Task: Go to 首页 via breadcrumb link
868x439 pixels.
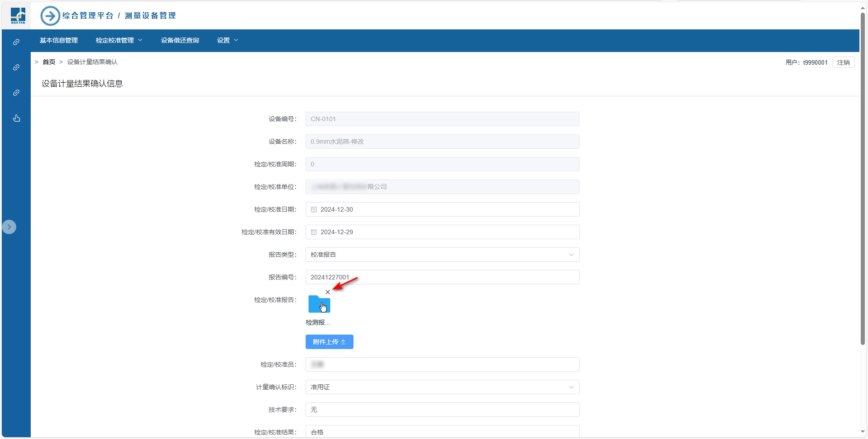Action: coord(49,62)
